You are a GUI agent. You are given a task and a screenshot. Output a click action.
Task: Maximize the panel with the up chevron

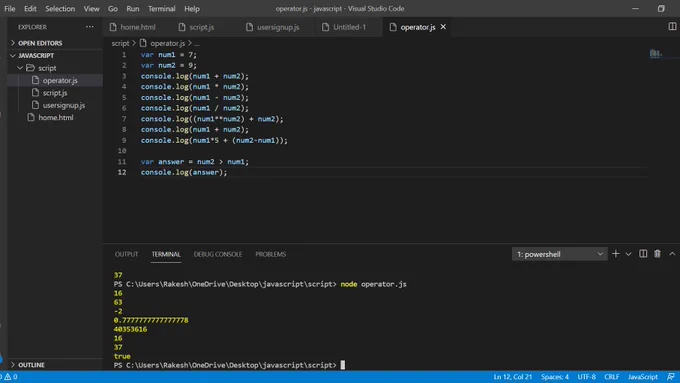672,254
